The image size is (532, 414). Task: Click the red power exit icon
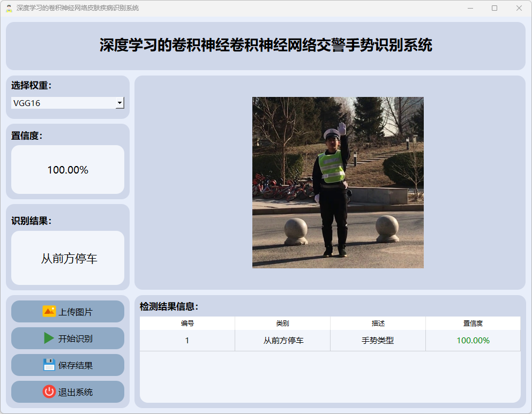pyautogui.click(x=49, y=392)
